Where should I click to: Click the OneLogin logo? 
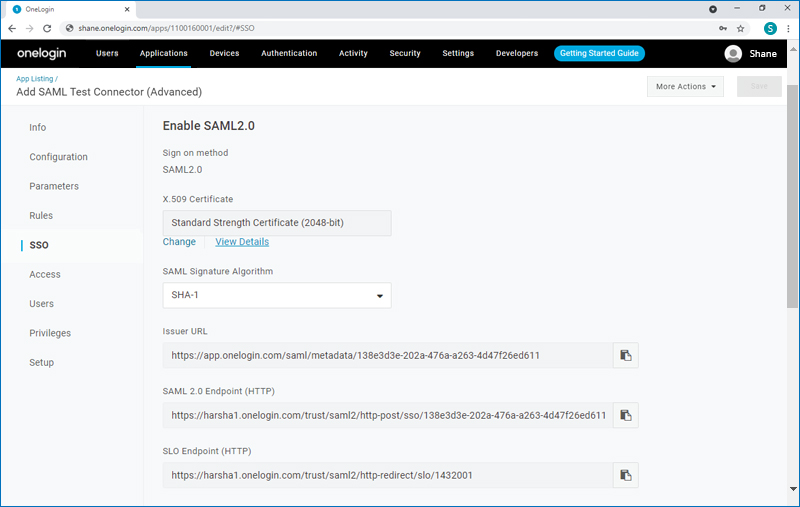click(42, 53)
